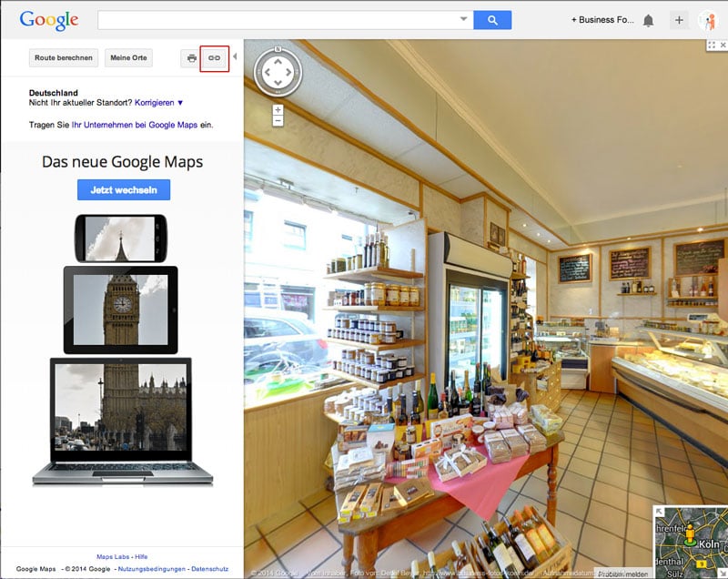Zoom out with the minus control
Viewport: 728px width, 579px height.
(278, 121)
